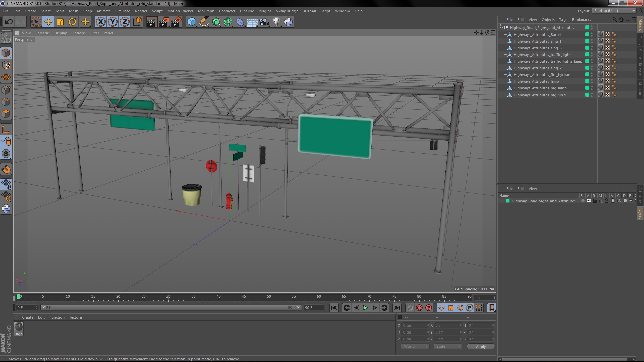
Task: Click the Undo arrow icon
Action: [x=9, y=22]
